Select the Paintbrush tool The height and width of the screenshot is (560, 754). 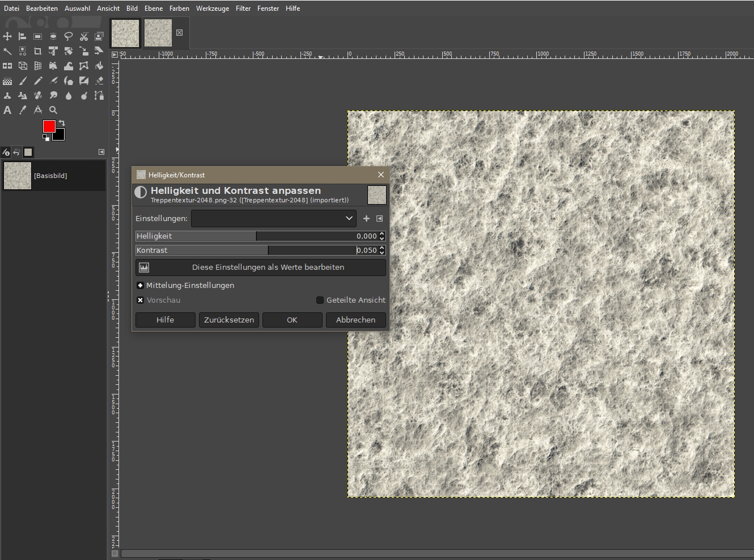pyautogui.click(x=23, y=81)
